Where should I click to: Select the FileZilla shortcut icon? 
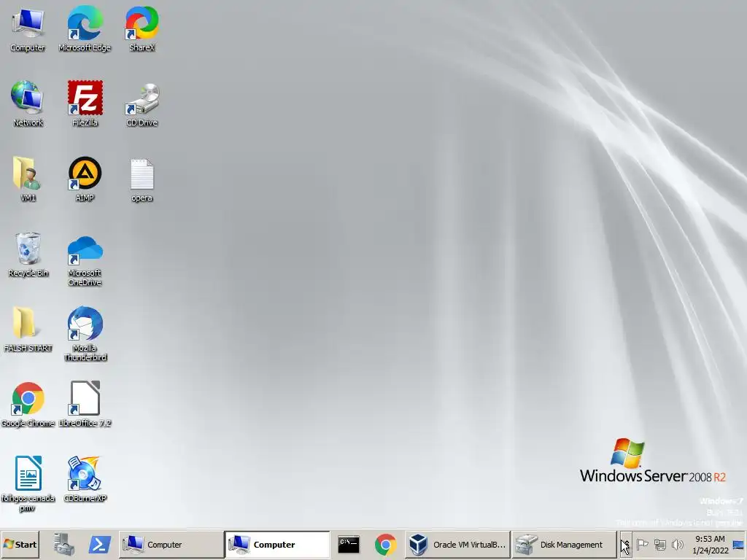(x=85, y=104)
